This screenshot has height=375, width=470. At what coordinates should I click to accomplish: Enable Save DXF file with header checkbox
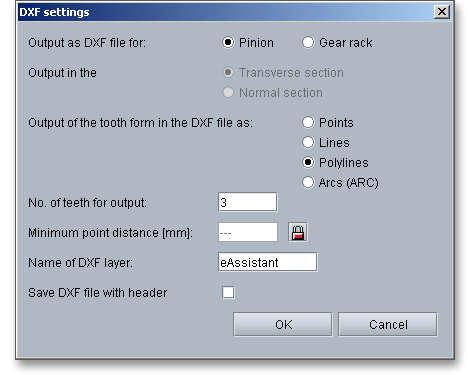point(228,293)
